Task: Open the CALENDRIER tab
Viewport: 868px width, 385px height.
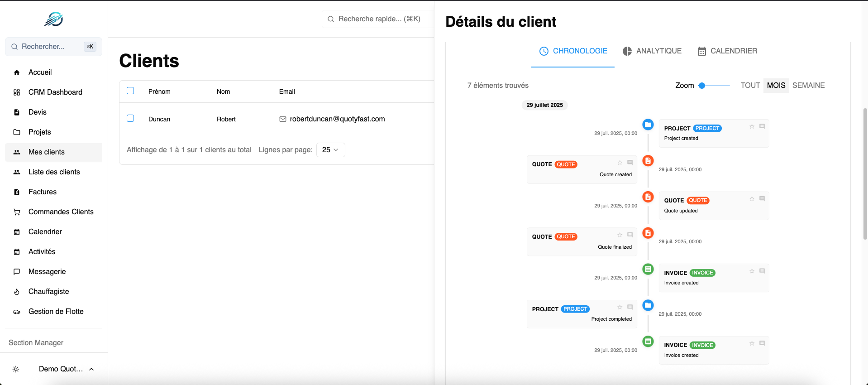Action: pos(727,51)
